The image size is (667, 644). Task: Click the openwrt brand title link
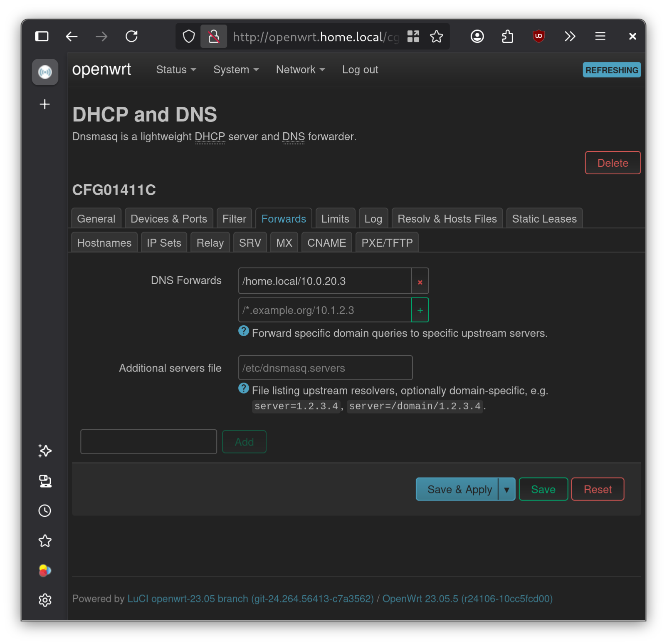pos(101,69)
